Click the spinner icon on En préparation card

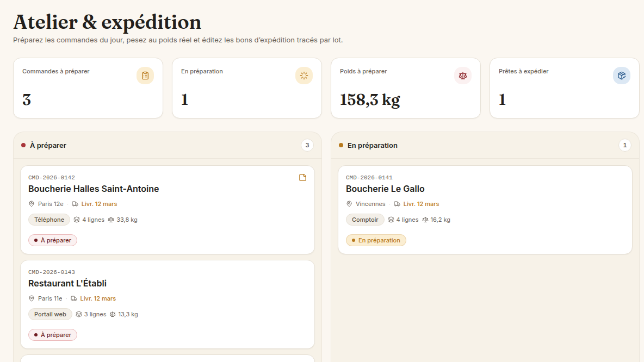point(304,76)
